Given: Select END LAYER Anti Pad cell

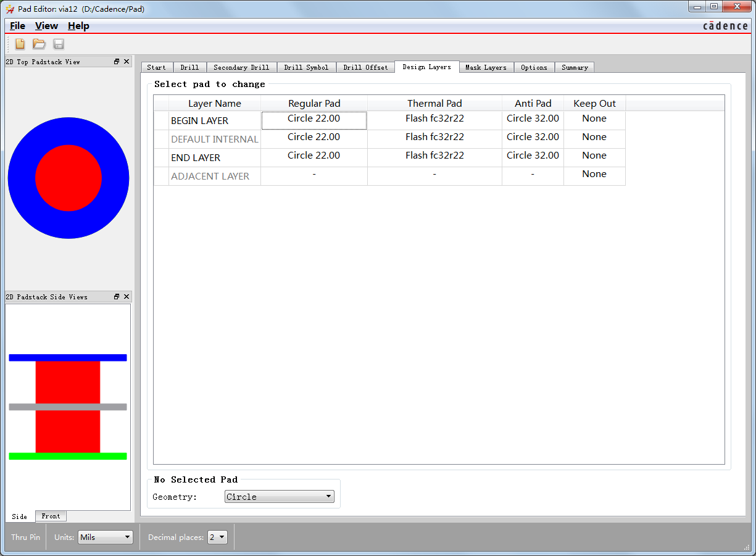Looking at the screenshot, I should click(x=533, y=156).
